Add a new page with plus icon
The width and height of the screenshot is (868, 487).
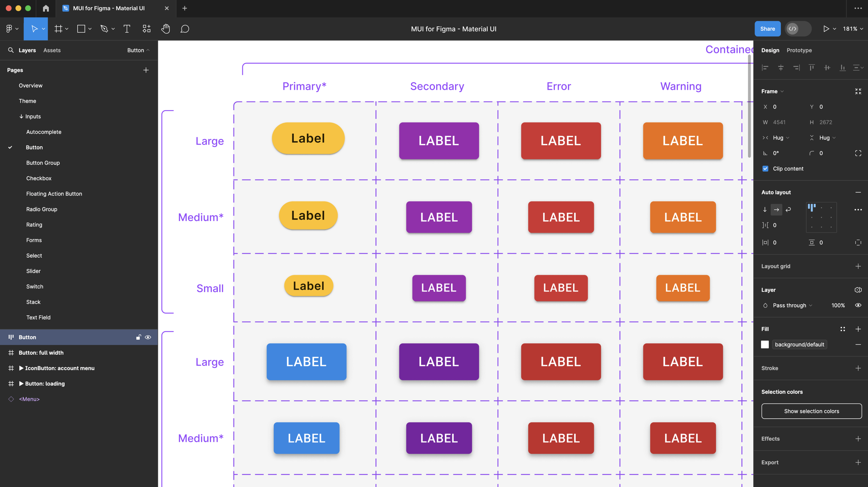pos(146,70)
